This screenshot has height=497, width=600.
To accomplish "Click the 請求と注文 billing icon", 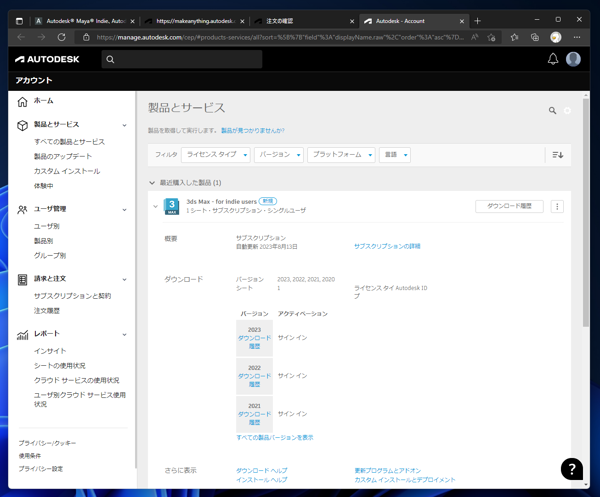I will click(23, 280).
